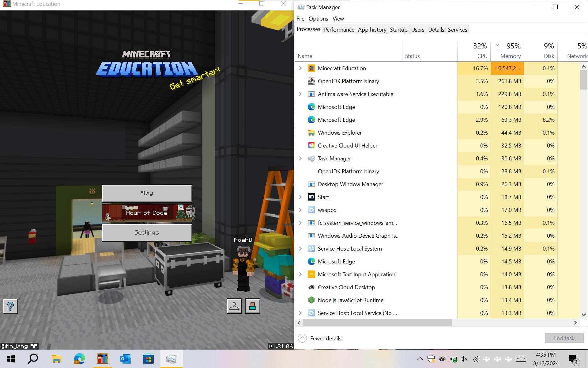Click the horizontal scrollbar right arrow
Viewport: 588px width, 368px height.
point(575,323)
